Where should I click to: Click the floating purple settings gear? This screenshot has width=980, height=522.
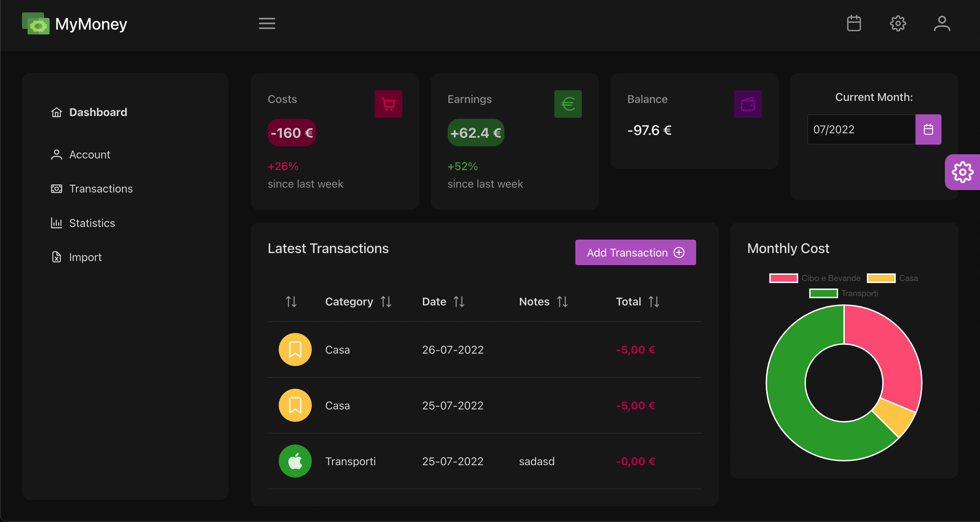pyautogui.click(x=962, y=172)
